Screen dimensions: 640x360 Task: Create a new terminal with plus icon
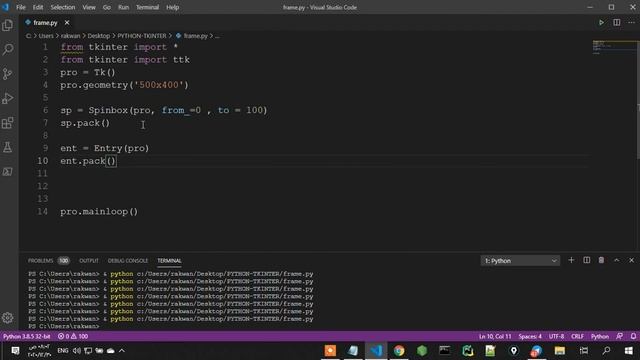click(x=571, y=260)
